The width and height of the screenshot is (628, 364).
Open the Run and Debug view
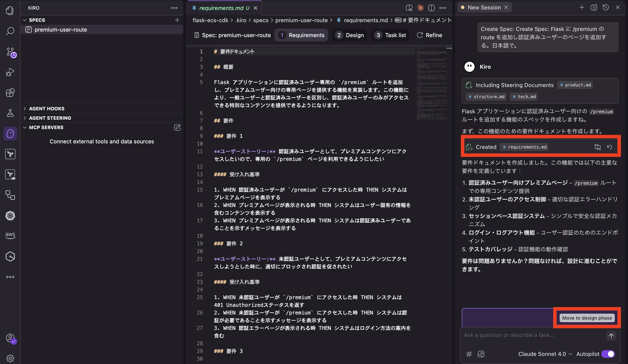click(10, 72)
